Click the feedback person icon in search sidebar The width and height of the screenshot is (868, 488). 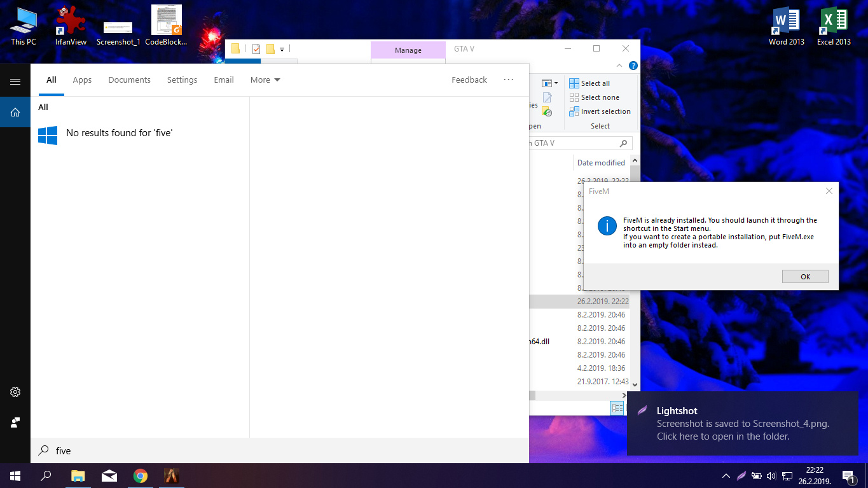tap(15, 422)
